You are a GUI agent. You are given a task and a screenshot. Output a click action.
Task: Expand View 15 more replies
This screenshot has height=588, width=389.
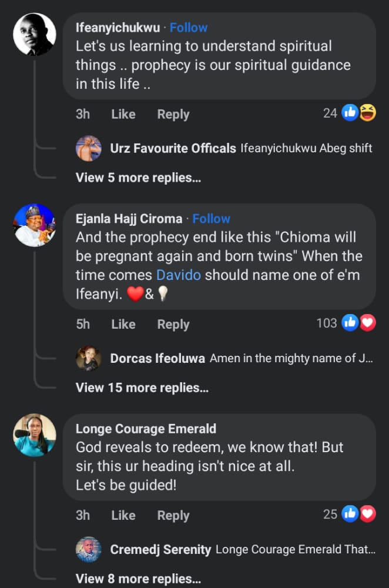pyautogui.click(x=142, y=388)
